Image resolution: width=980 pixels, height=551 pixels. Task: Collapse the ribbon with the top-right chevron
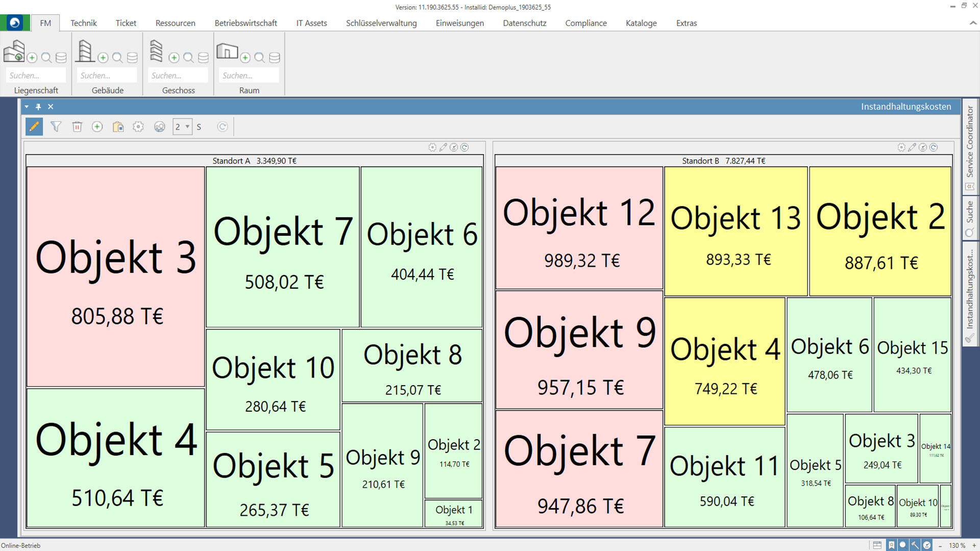972,23
